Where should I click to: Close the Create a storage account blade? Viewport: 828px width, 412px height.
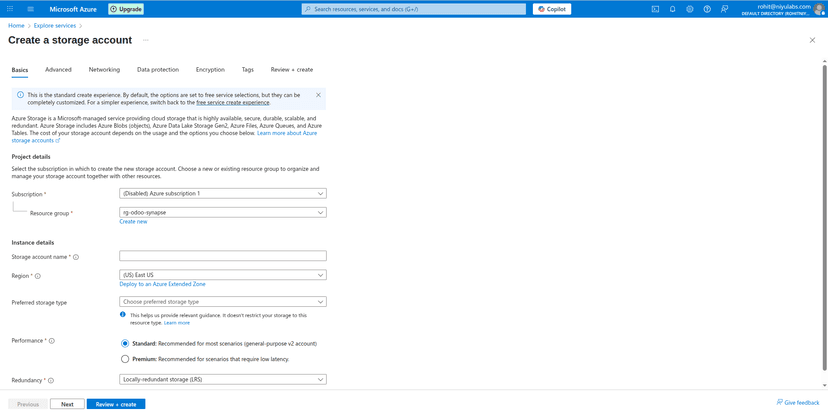pyautogui.click(x=812, y=40)
